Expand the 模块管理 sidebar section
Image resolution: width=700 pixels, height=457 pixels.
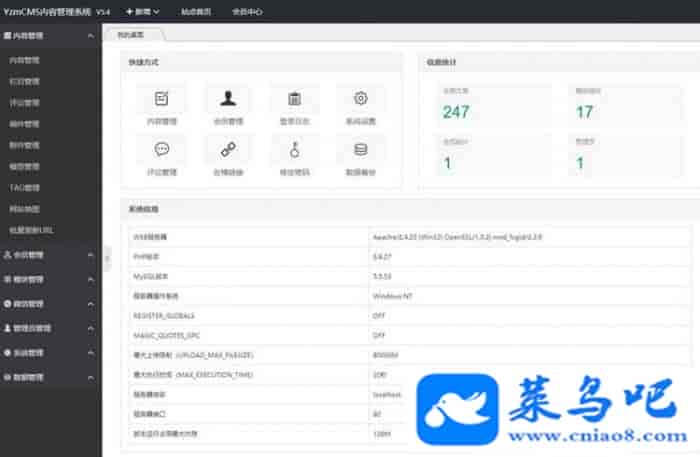click(50, 280)
